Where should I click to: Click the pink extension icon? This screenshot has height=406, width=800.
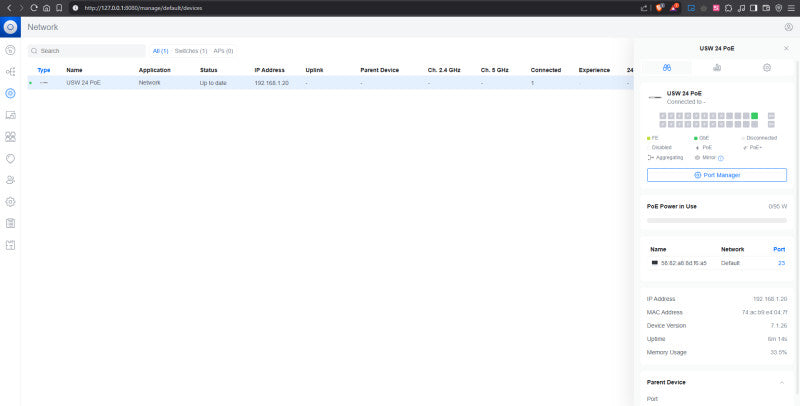(x=716, y=8)
